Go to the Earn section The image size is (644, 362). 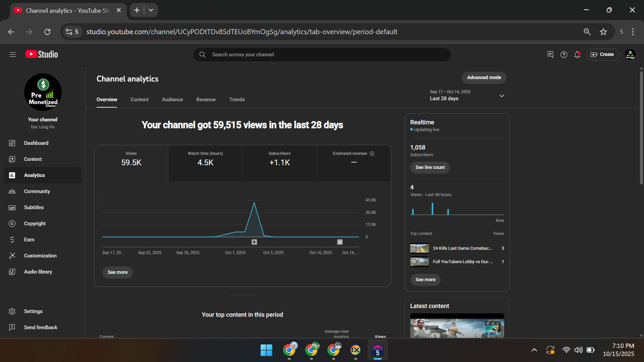click(x=29, y=240)
